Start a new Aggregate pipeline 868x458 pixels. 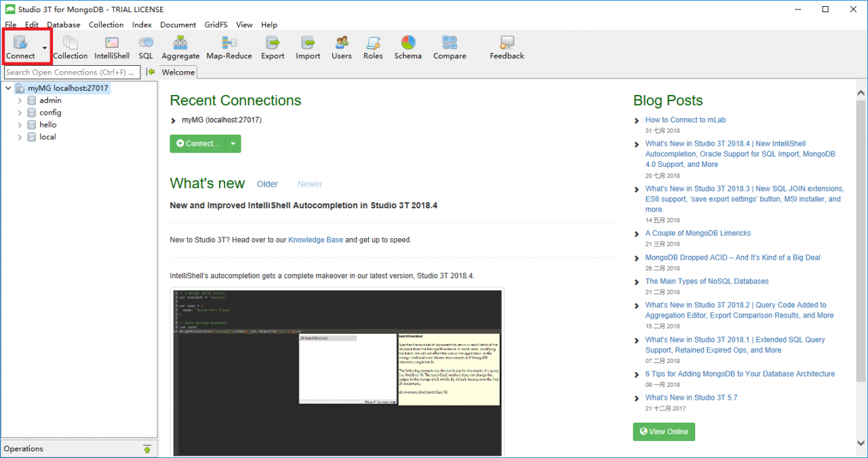[x=180, y=46]
